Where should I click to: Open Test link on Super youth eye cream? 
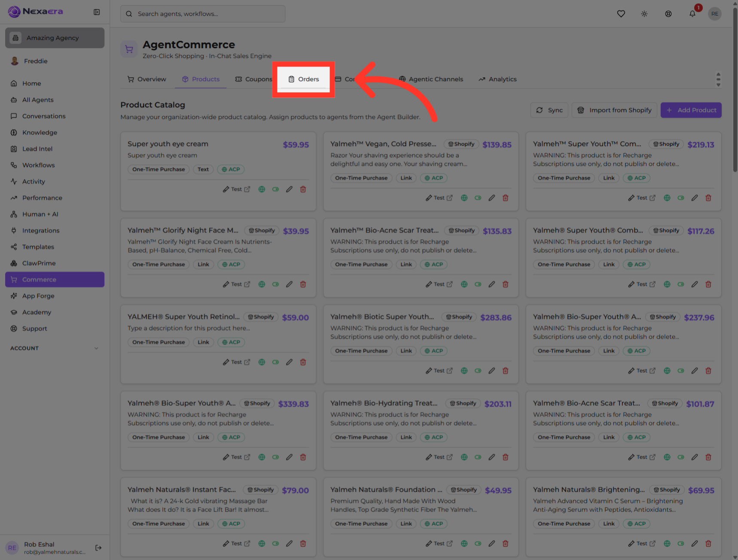click(236, 189)
